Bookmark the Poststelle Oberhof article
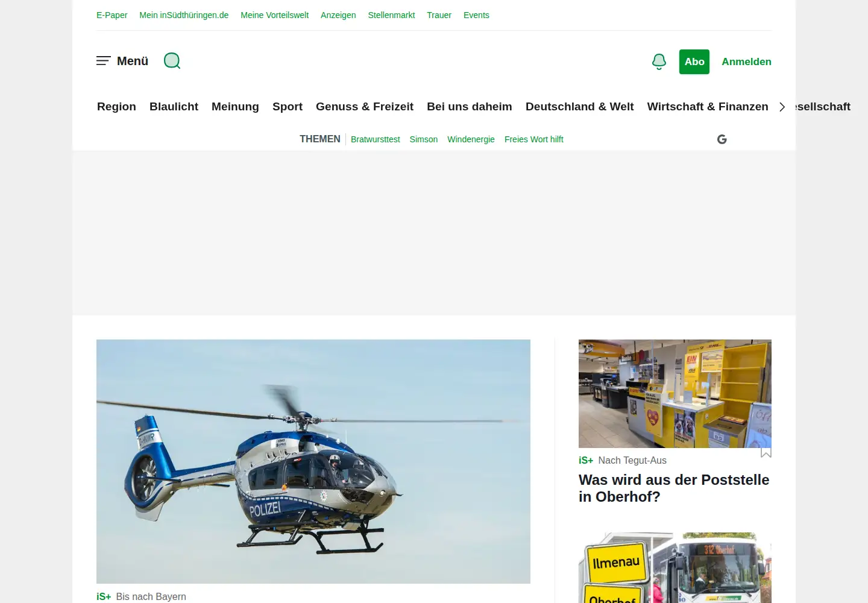Screen dimensions: 868x603 pos(766,452)
